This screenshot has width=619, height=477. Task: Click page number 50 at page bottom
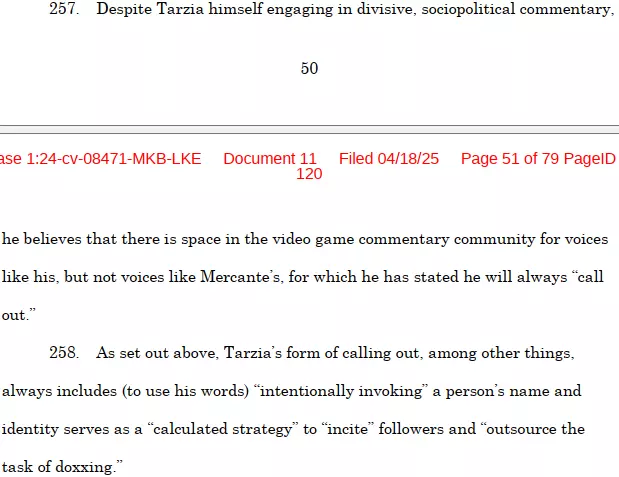click(309, 69)
